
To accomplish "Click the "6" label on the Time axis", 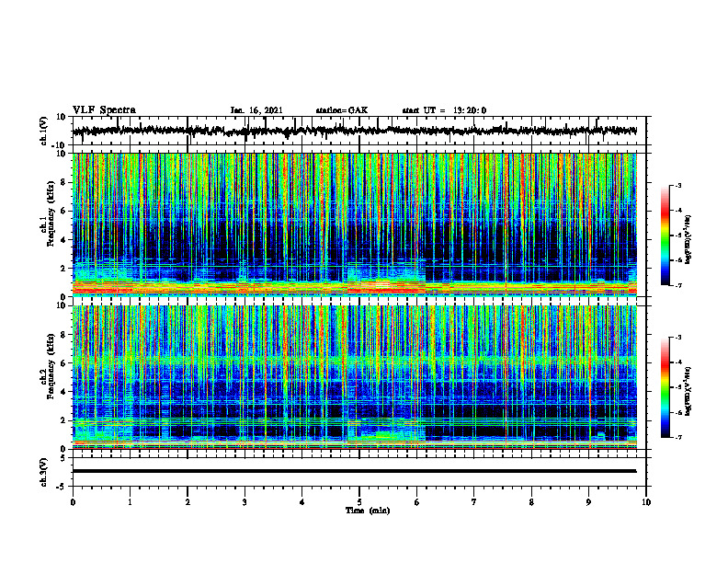I will coord(417,502).
